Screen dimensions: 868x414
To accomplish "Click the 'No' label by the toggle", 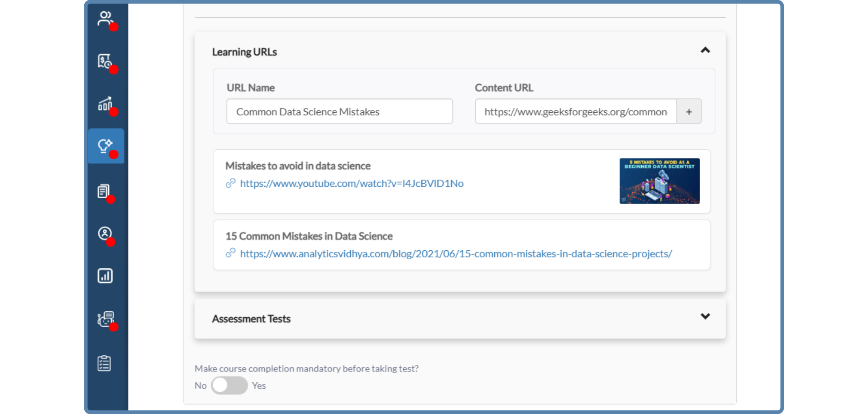I will pos(200,385).
